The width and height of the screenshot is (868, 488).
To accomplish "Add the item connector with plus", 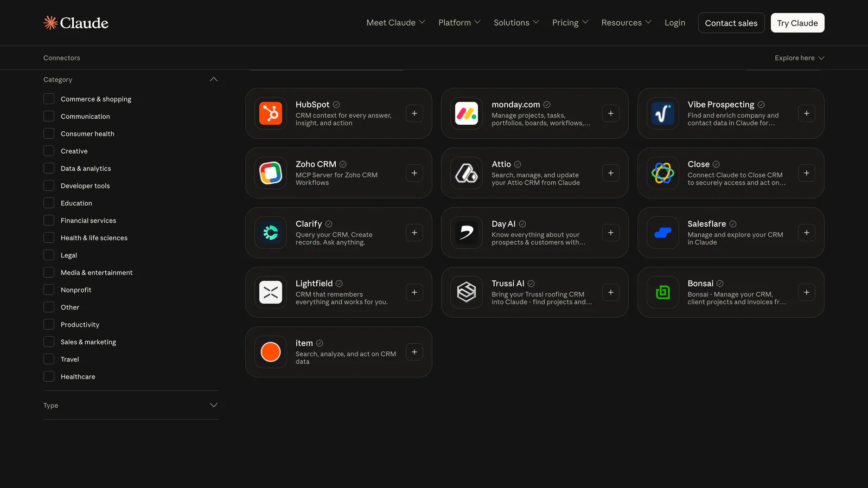I will pos(414,352).
